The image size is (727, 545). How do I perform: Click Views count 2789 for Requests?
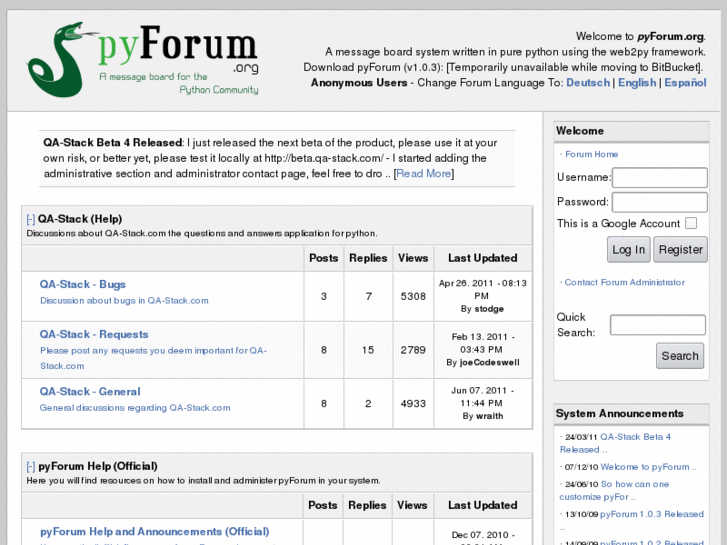(413, 350)
